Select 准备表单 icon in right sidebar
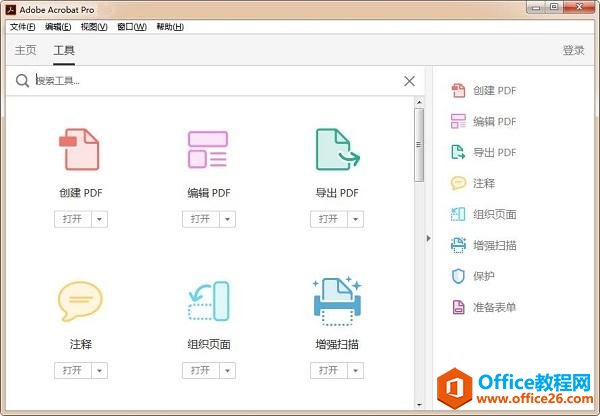Screen dimensions: 600x416 458,307
